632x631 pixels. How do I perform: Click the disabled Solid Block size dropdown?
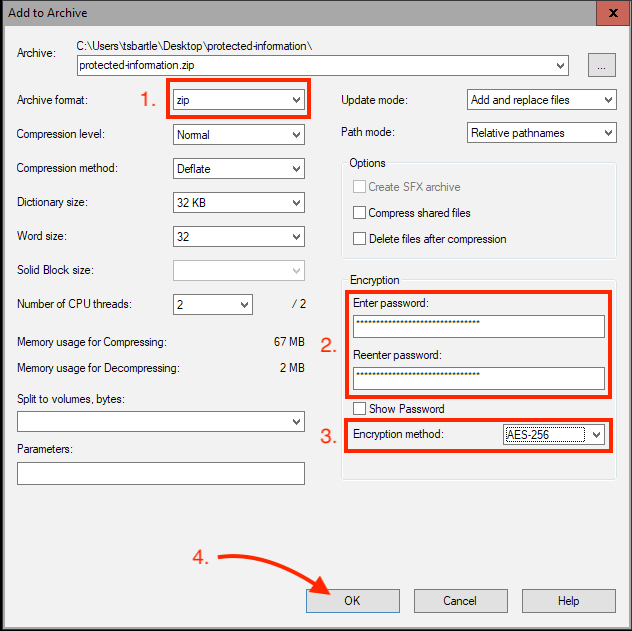pyautogui.click(x=239, y=270)
